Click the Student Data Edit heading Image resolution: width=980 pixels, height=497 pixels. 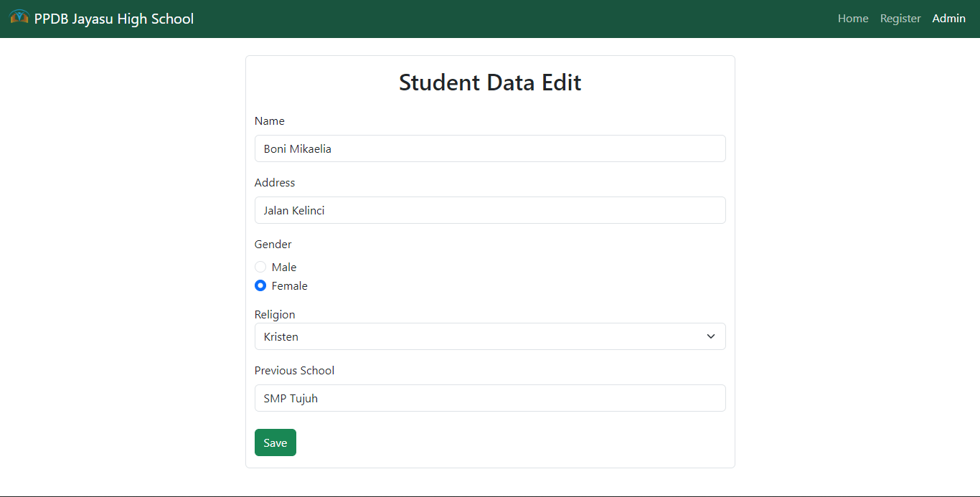coord(490,82)
